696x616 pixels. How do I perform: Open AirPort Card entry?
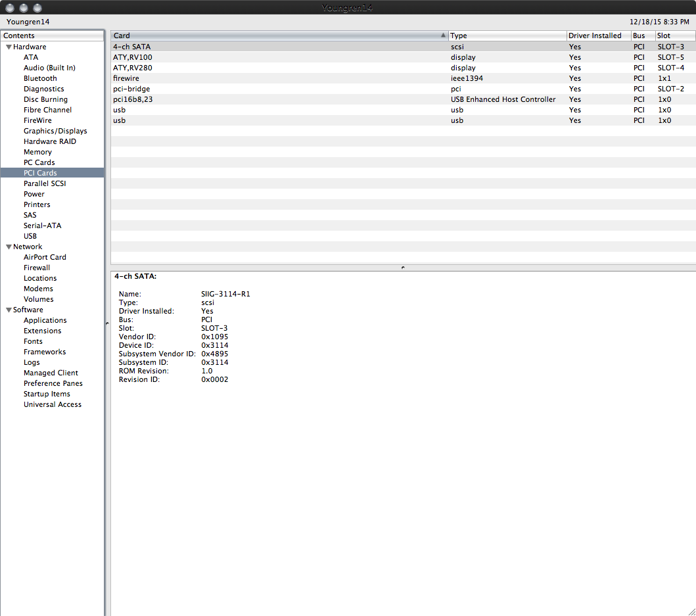click(x=45, y=257)
